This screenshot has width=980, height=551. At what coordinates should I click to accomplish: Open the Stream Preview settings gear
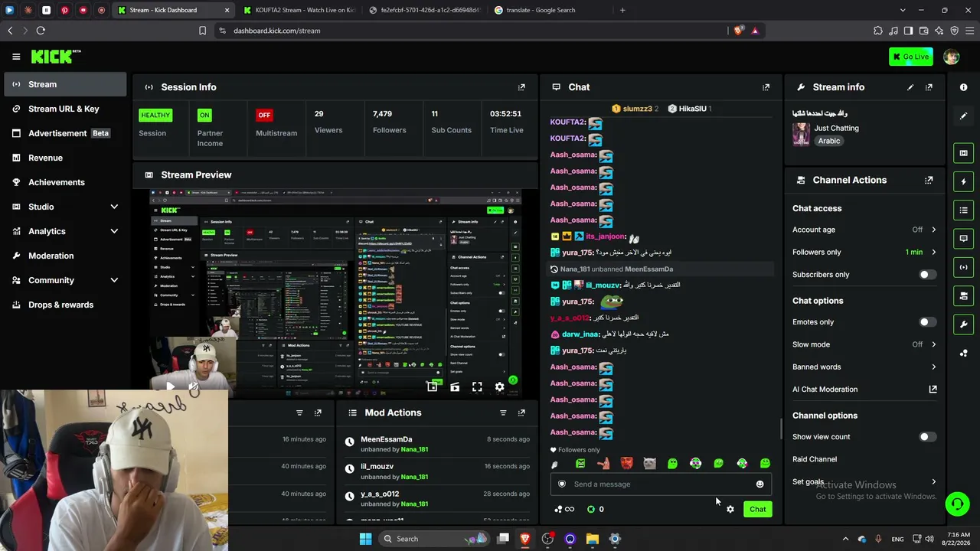point(500,387)
